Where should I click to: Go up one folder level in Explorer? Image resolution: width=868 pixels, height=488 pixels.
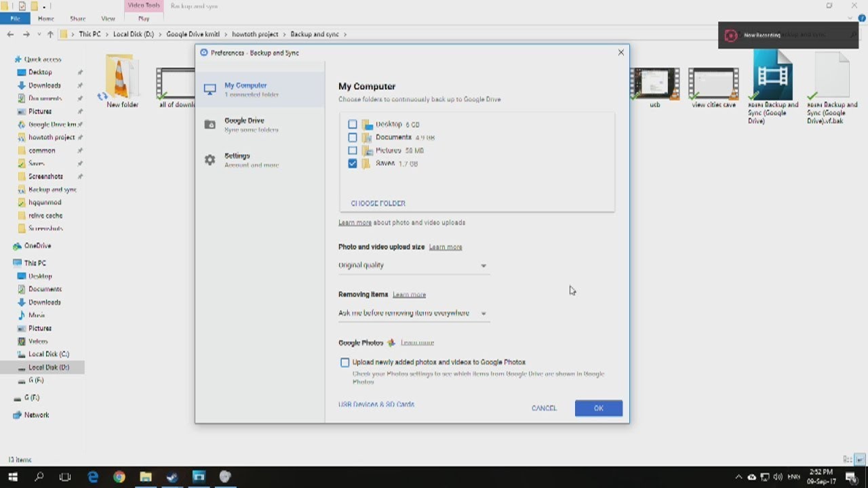(x=50, y=34)
